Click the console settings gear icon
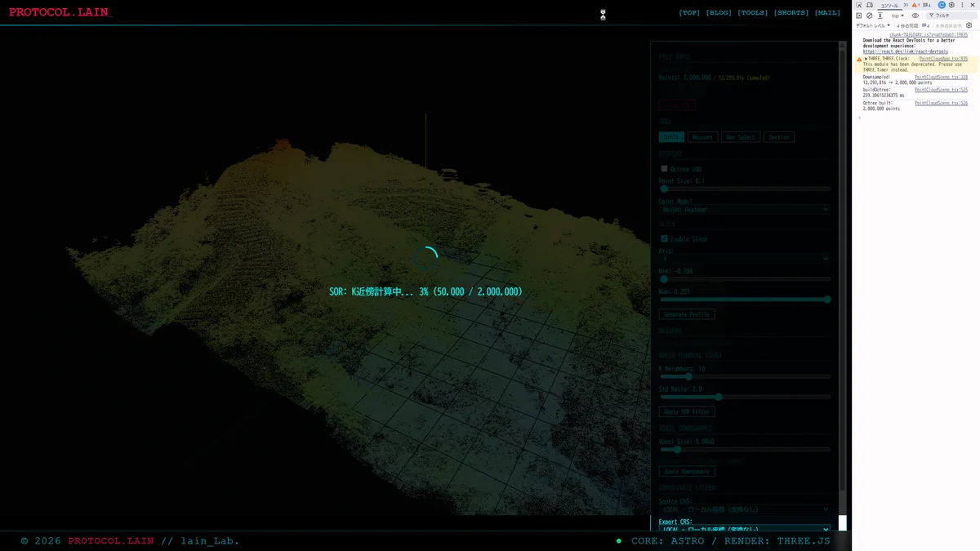This screenshot has height=551, width=980. pyautogui.click(x=969, y=25)
